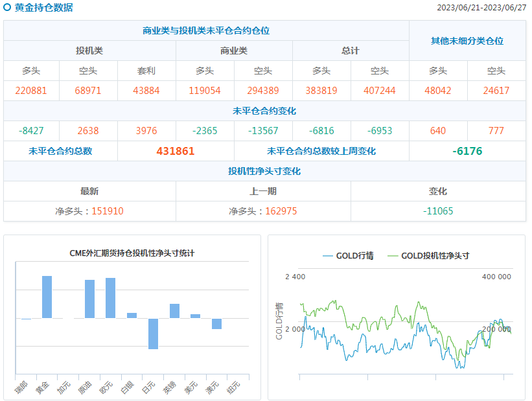Click the 其他未细分类仓位 header

[467, 41]
